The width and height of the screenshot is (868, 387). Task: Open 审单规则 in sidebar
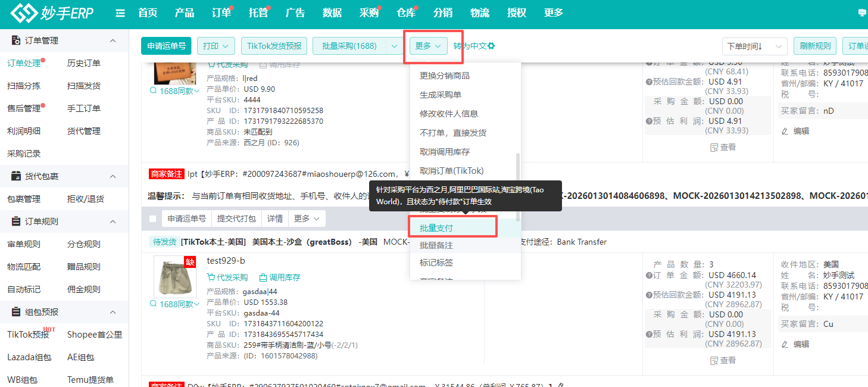(x=24, y=244)
